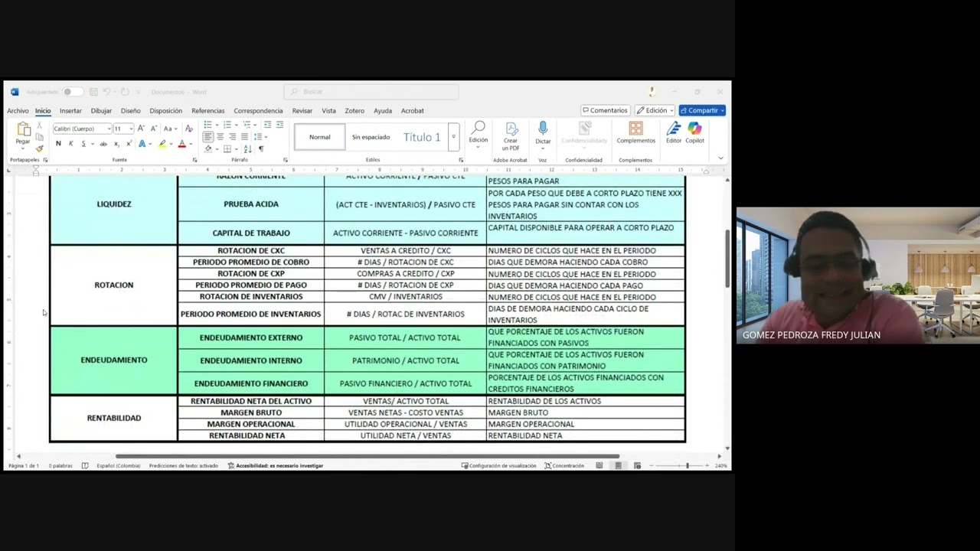
Task: Decrease font size with the A-down icon
Action: (153, 129)
